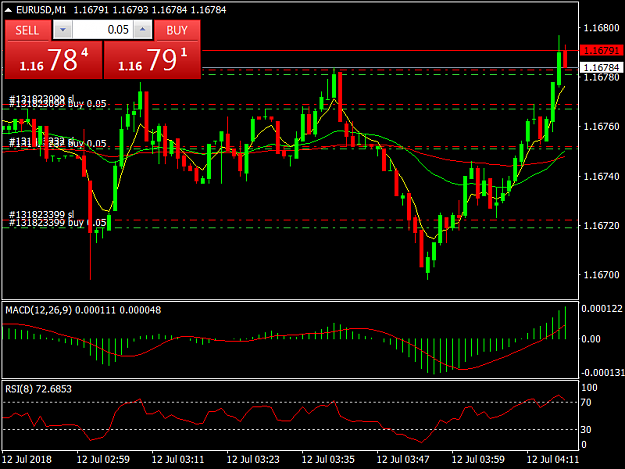
Task: Decrease the lot volume with the down arrow
Action: tap(63, 30)
